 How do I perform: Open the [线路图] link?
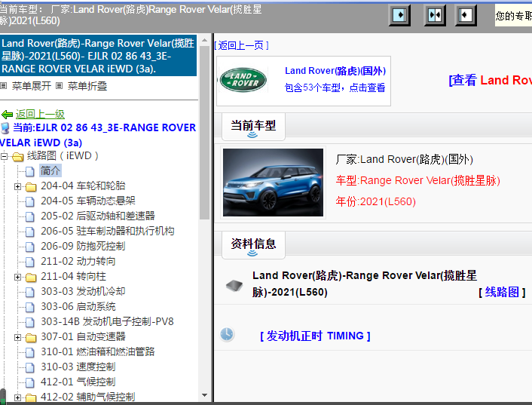tap(502, 292)
